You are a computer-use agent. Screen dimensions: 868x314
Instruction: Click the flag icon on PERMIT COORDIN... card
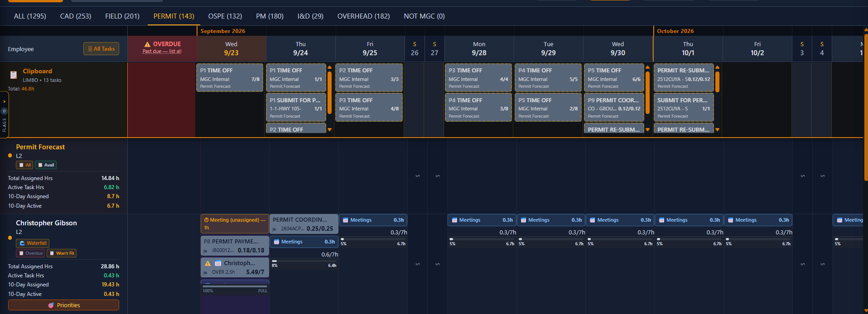[274, 229]
